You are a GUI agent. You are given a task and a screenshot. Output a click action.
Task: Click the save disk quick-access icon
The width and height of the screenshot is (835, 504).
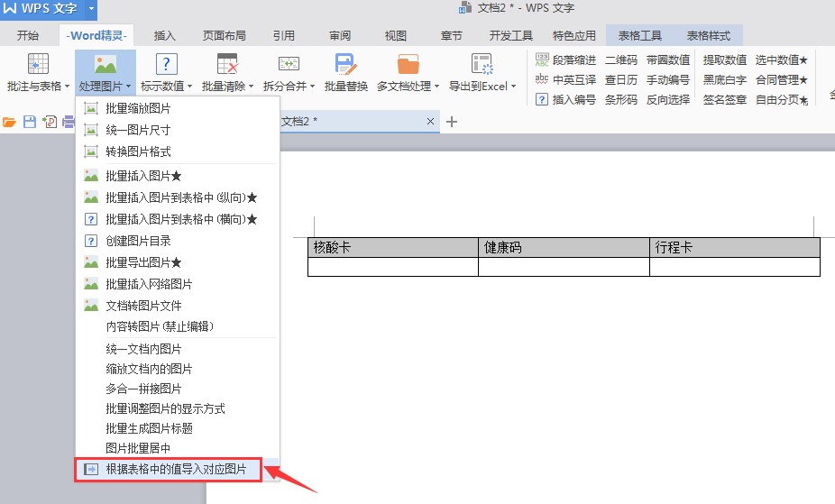(x=30, y=122)
